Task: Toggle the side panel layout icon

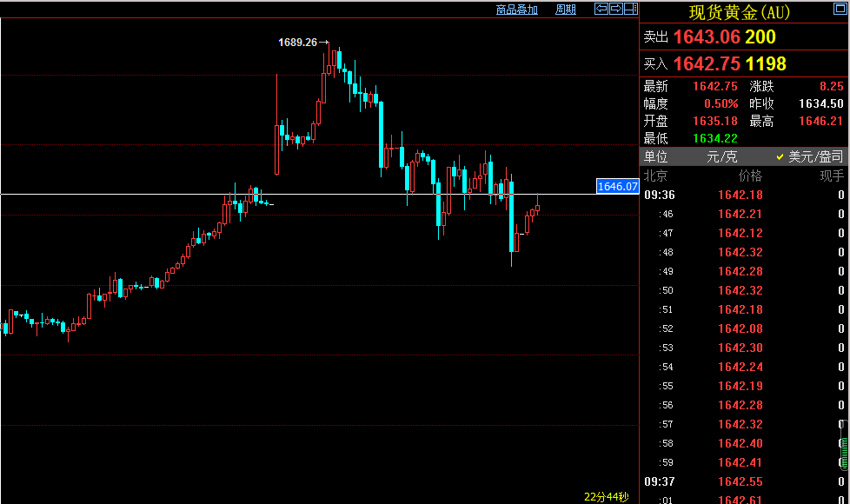Action: click(x=630, y=9)
